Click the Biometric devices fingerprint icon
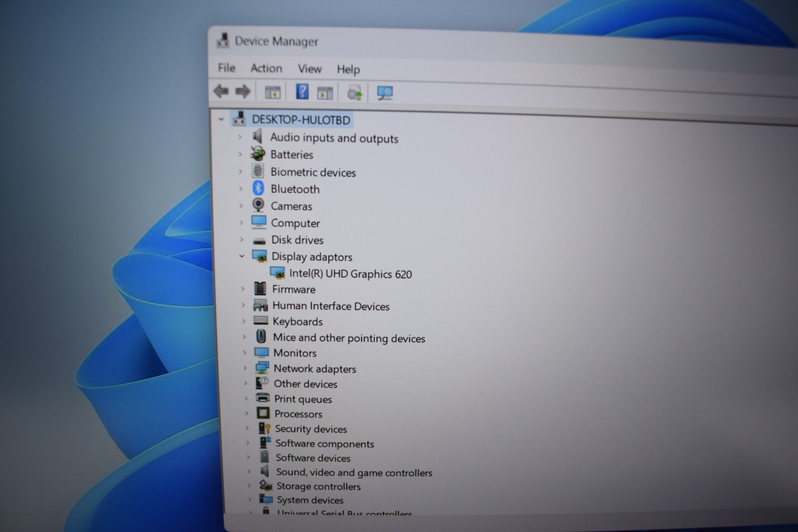798x532 pixels. pyautogui.click(x=257, y=171)
